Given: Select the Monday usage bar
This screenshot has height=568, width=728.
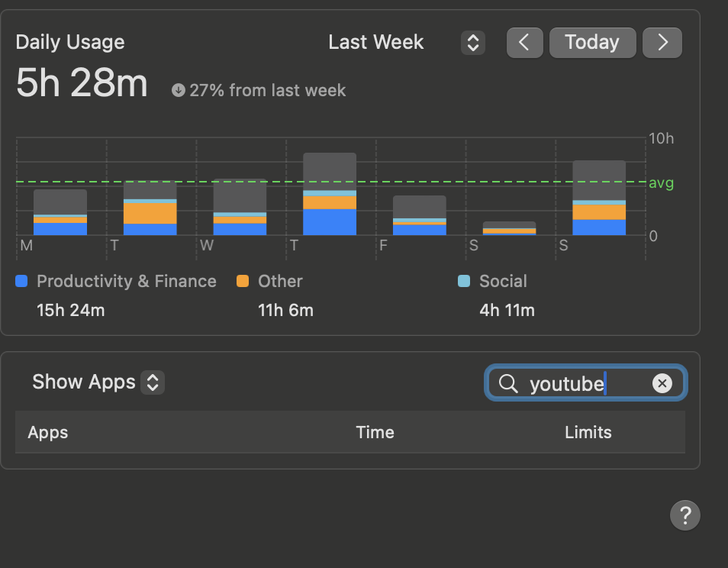Looking at the screenshot, I should click(x=60, y=212).
